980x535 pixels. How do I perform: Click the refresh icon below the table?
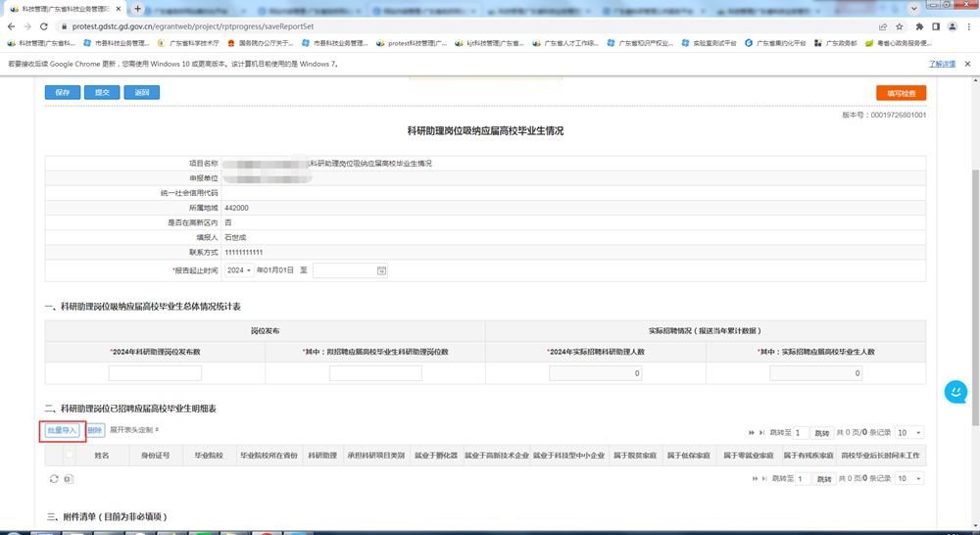[54, 479]
